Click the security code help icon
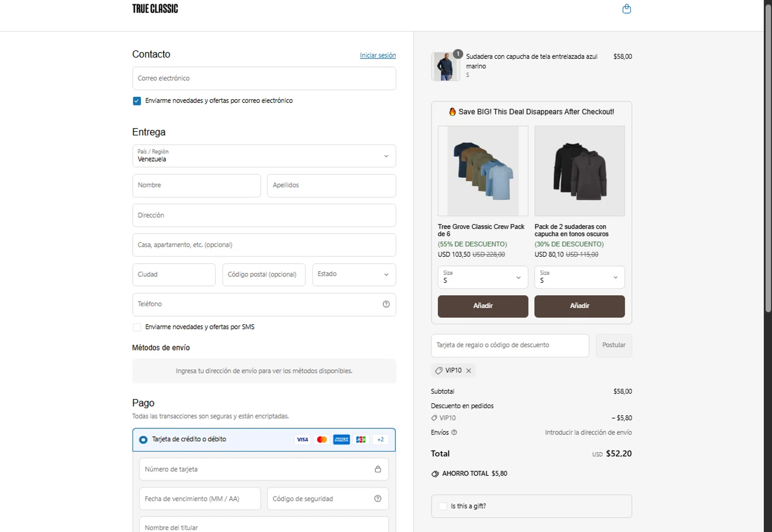Viewport: 772px width, 532px height. pyautogui.click(x=378, y=499)
